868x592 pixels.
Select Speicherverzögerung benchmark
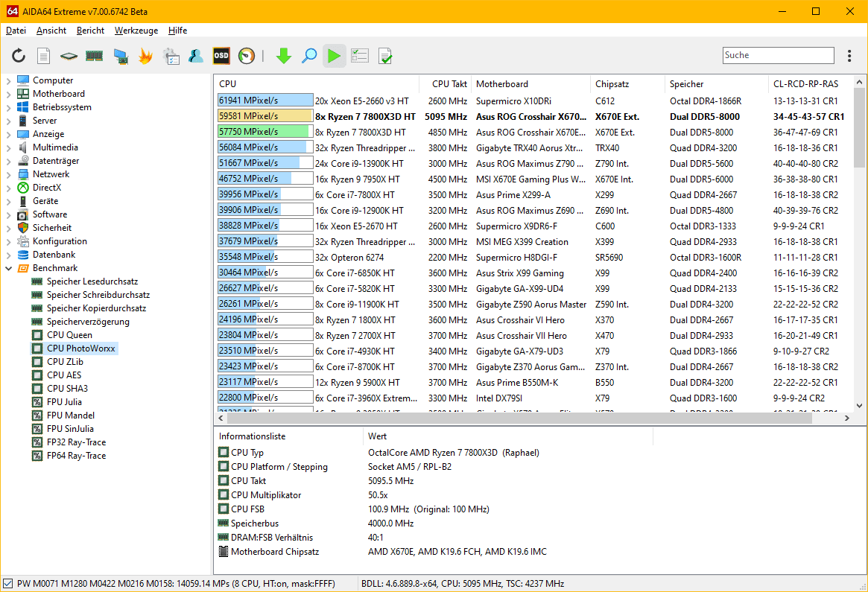(x=87, y=322)
